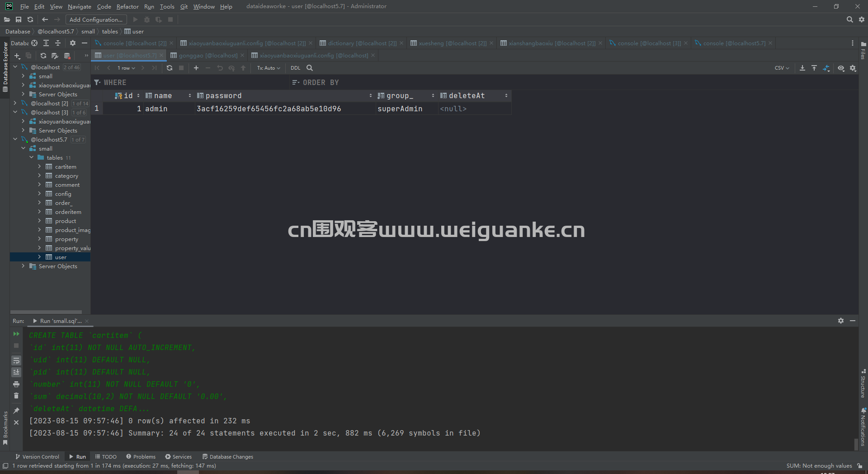The image size is (868, 474).
Task: Switch to the gonggao [@localhost] tab
Action: (208, 55)
